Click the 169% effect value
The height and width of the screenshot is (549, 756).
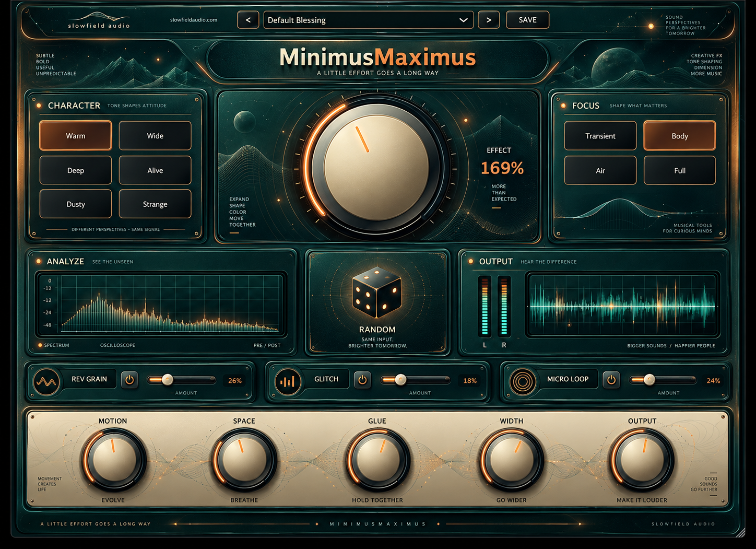point(502,168)
